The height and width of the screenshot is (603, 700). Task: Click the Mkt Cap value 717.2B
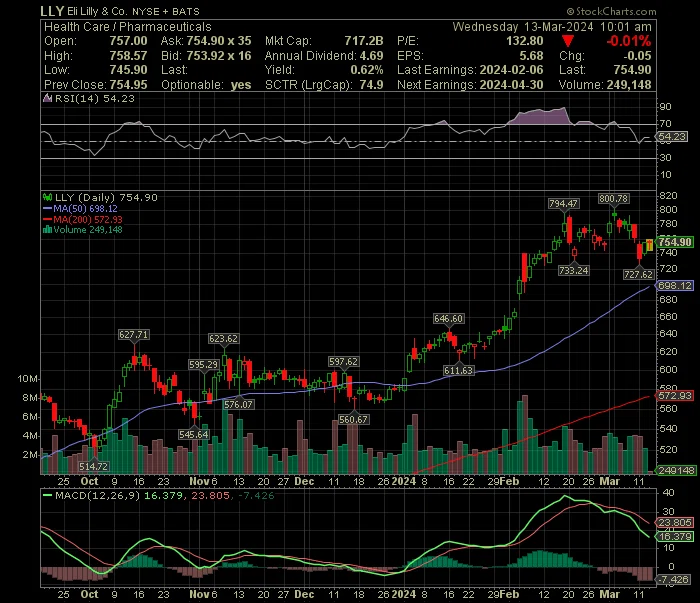pos(363,41)
